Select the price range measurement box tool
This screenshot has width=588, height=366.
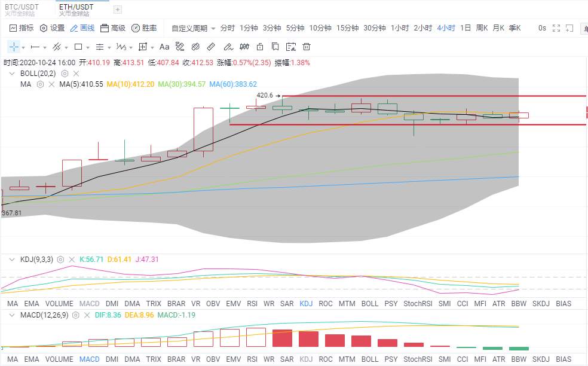pos(142,47)
